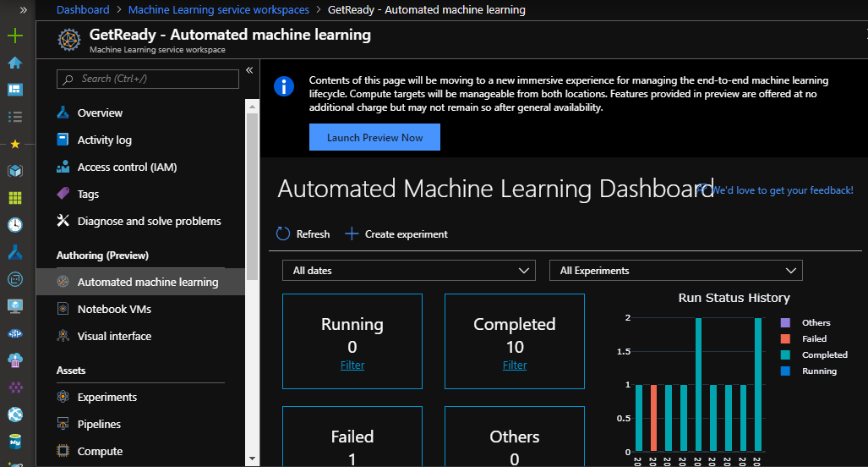Open the All Experiments dropdown

pos(676,271)
